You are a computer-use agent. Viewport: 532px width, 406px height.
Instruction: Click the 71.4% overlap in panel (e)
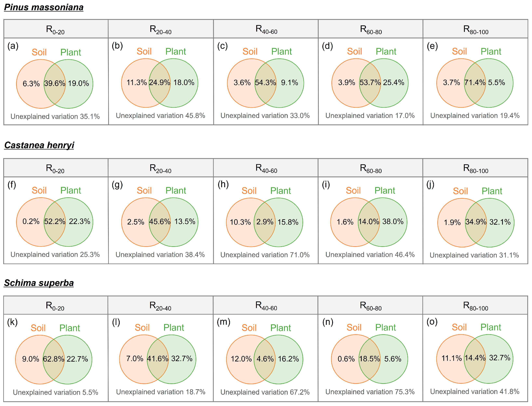pyautogui.click(x=474, y=83)
